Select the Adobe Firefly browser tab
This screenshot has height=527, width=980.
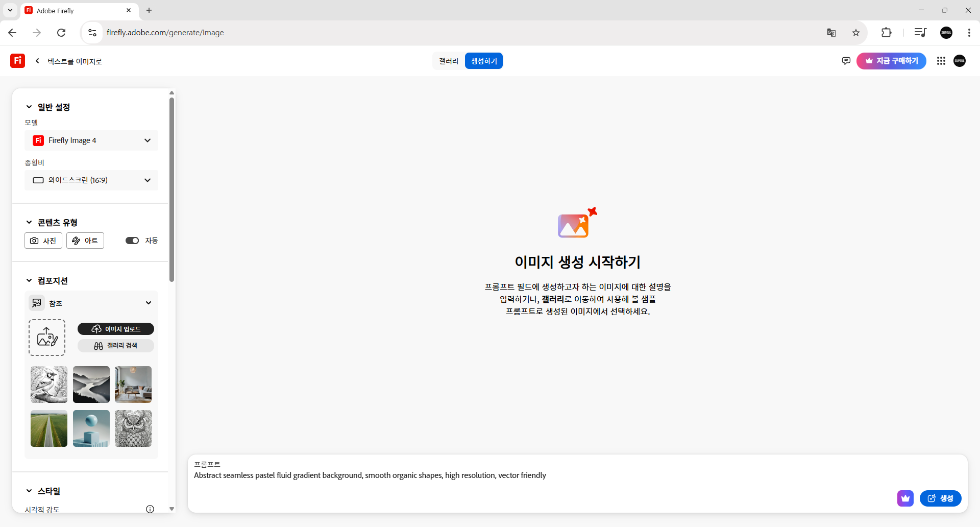pyautogui.click(x=79, y=10)
